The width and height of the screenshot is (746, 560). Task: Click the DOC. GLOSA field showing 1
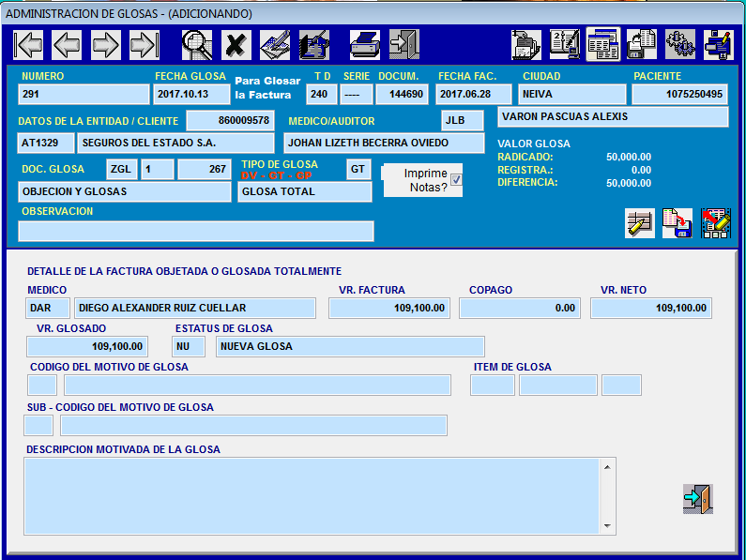coord(157,170)
